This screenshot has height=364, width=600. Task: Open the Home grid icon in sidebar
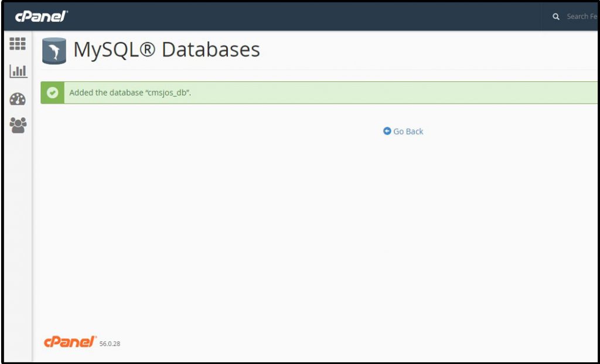(x=18, y=43)
